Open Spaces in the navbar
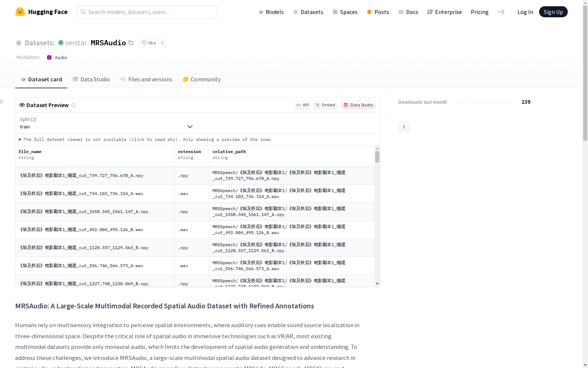Viewport: 588px width, 368px height. [x=345, y=12]
